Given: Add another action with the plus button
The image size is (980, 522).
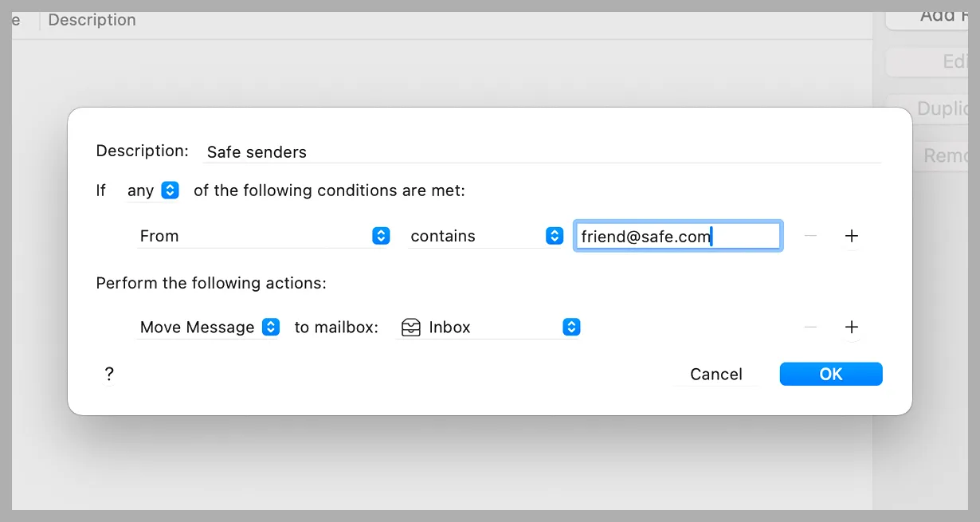Looking at the screenshot, I should [x=852, y=327].
